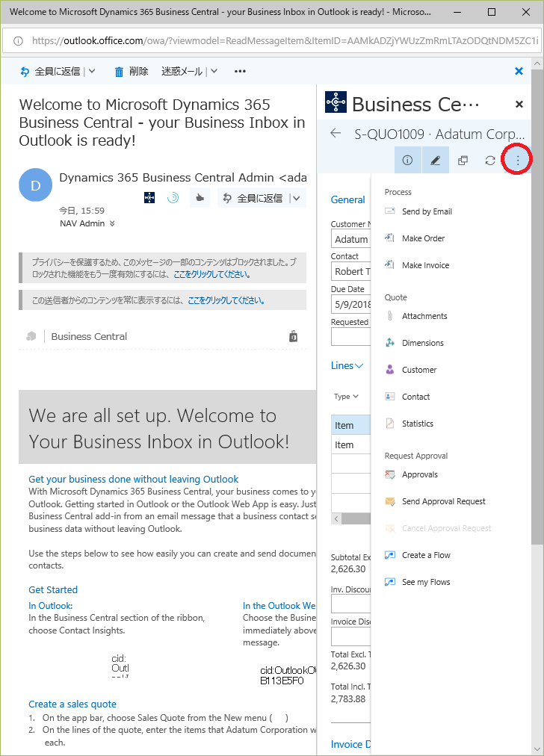This screenshot has height=756, width=544.
Task: Click the Contact field with Robert
Action: click(351, 271)
